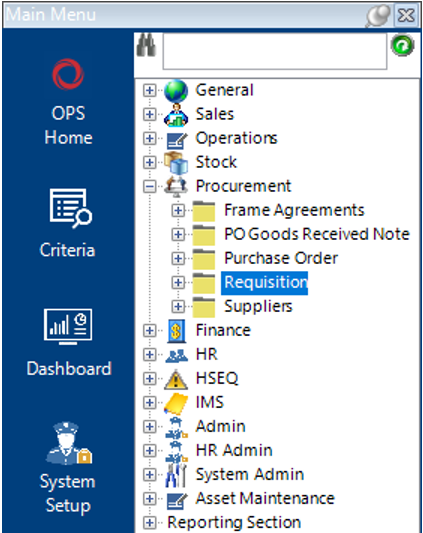Image resolution: width=423 pixels, height=533 pixels.
Task: Click the Procurement icon
Action: 176,186
